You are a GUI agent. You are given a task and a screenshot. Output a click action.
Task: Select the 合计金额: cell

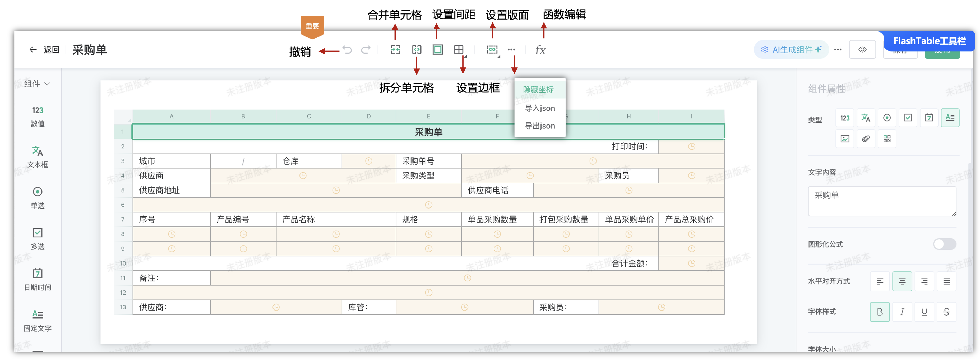tap(396, 263)
